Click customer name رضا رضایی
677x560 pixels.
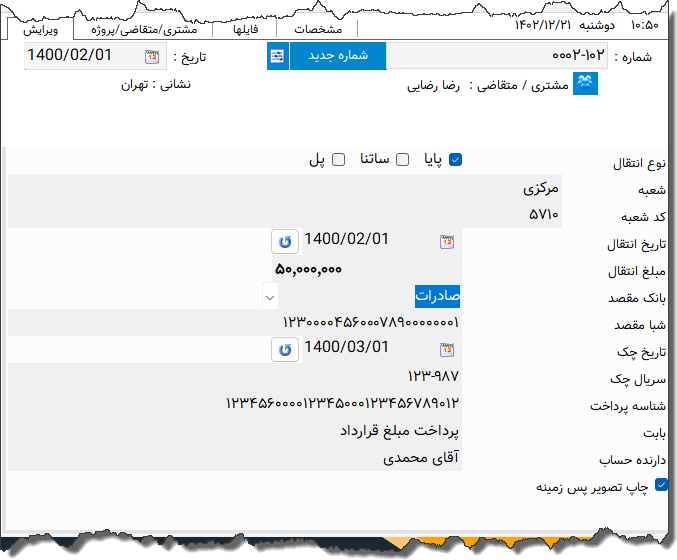click(x=433, y=85)
